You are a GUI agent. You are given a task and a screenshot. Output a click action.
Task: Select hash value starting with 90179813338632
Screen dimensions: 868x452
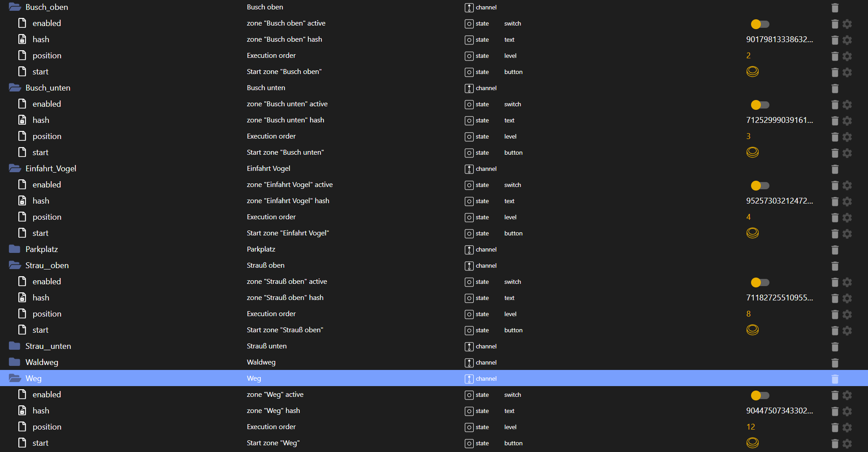pyautogui.click(x=779, y=39)
